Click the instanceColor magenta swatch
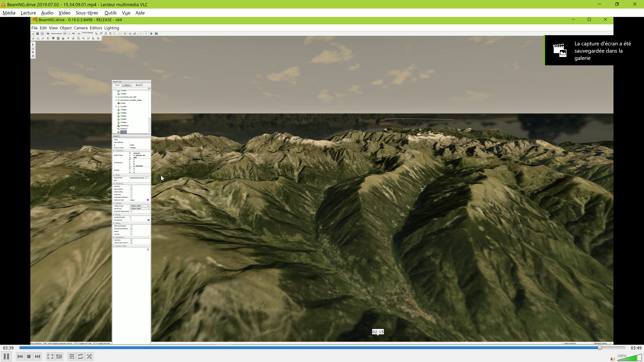The image size is (644, 362). [148, 200]
